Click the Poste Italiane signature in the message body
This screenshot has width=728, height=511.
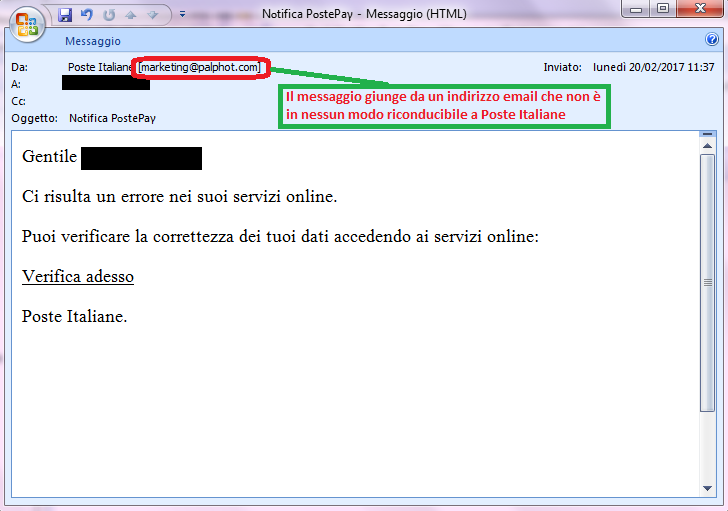[74, 317]
